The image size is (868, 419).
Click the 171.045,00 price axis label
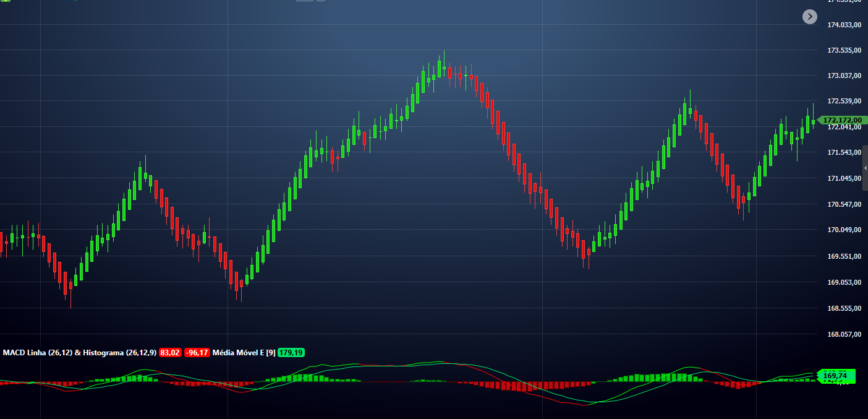pyautogui.click(x=845, y=178)
